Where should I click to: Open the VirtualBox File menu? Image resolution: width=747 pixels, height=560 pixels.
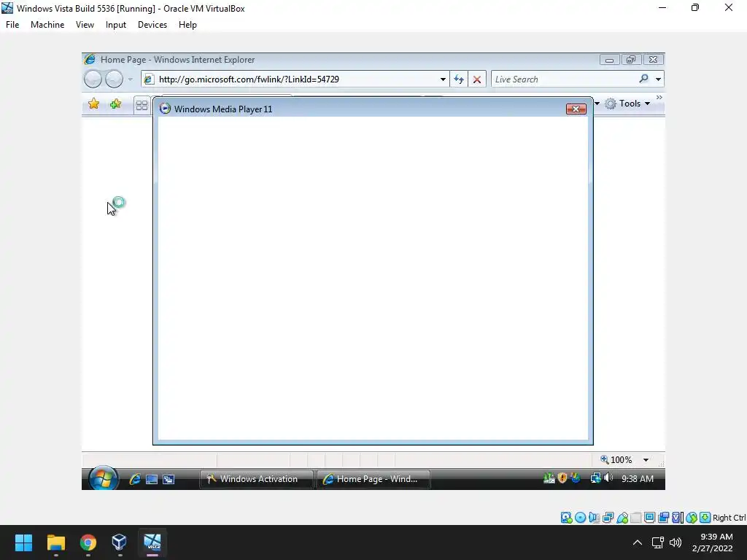point(12,24)
